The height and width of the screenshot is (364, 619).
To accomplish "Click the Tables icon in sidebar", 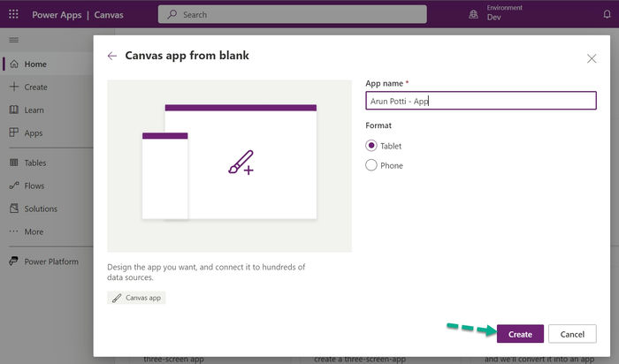I will point(14,162).
